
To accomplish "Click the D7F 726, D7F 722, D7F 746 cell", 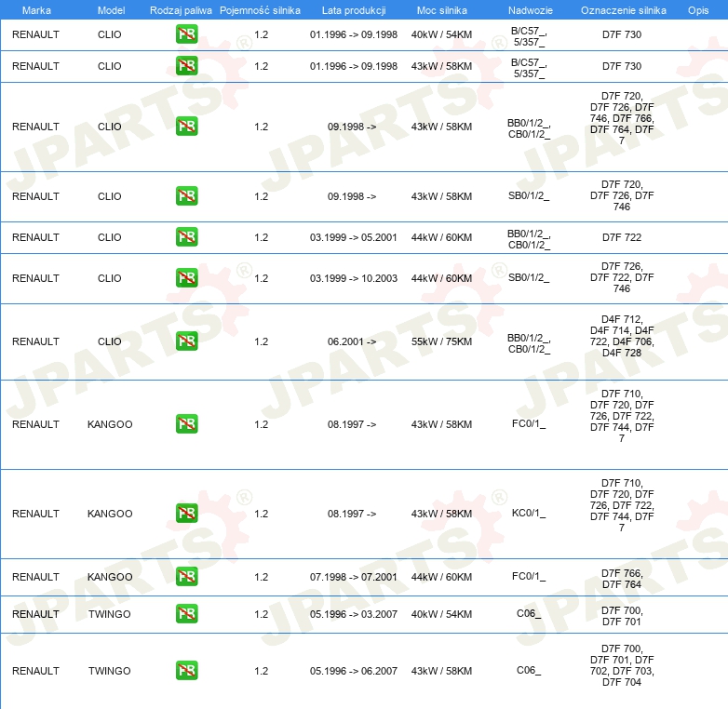I will (x=622, y=277).
